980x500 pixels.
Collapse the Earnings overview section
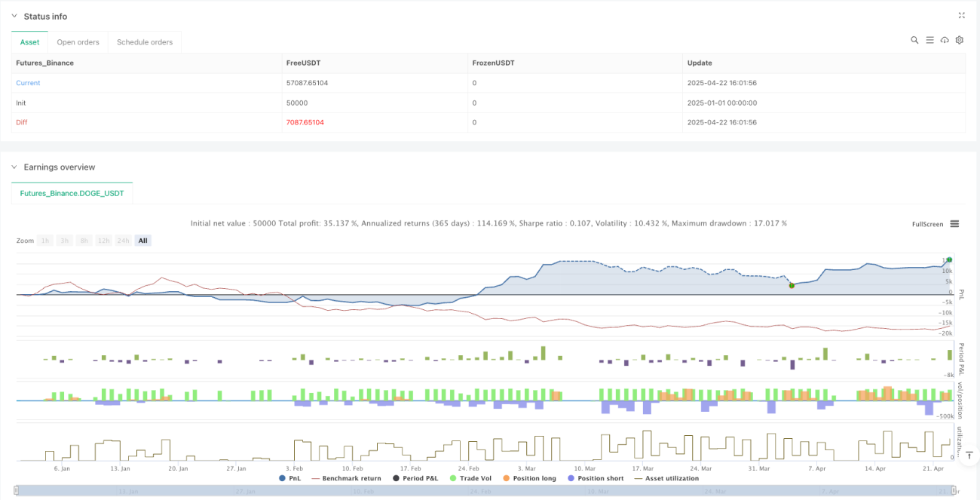tap(14, 167)
